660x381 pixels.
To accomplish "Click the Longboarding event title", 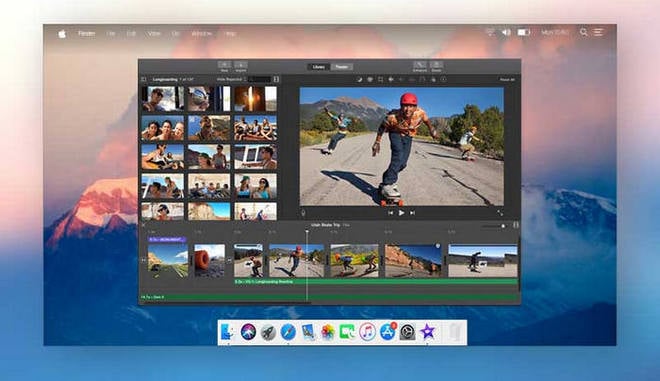I will pos(165,79).
